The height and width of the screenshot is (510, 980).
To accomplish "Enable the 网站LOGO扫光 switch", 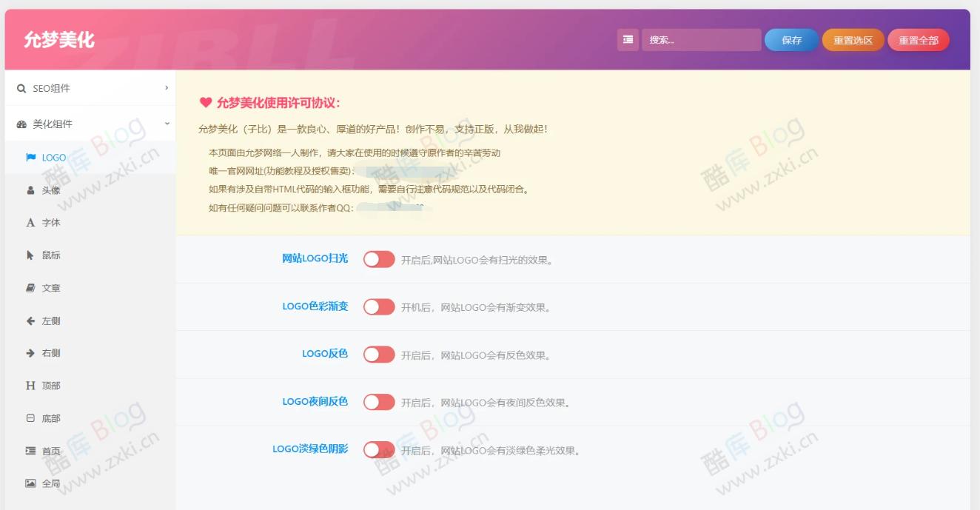I will click(x=378, y=259).
